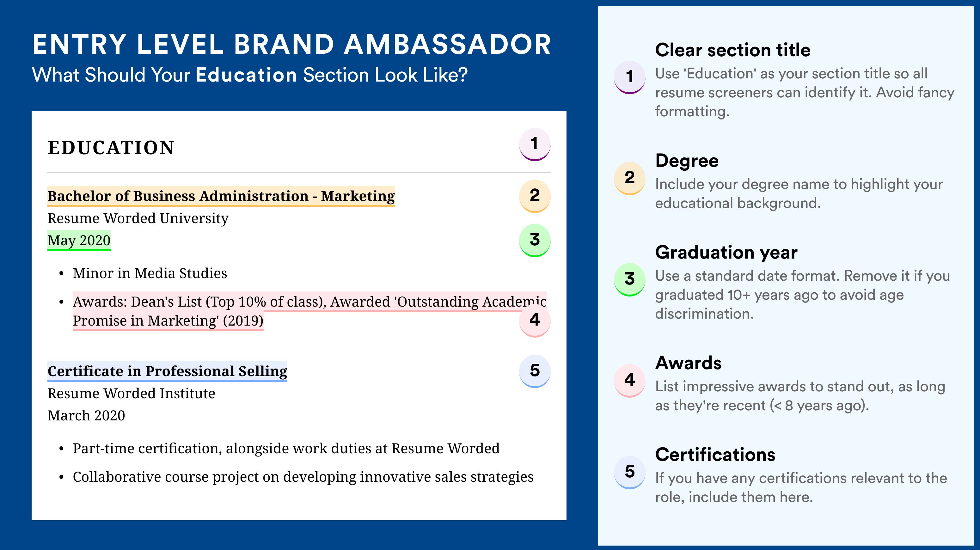980x550 pixels.
Task: Click the highlighted Certificate in Professional Selling line
Action: 167,371
